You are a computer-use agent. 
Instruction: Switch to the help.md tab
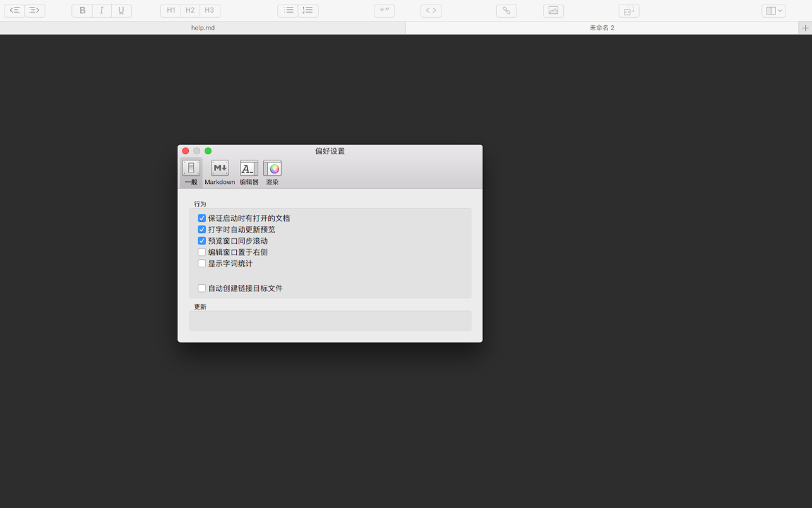pos(203,28)
